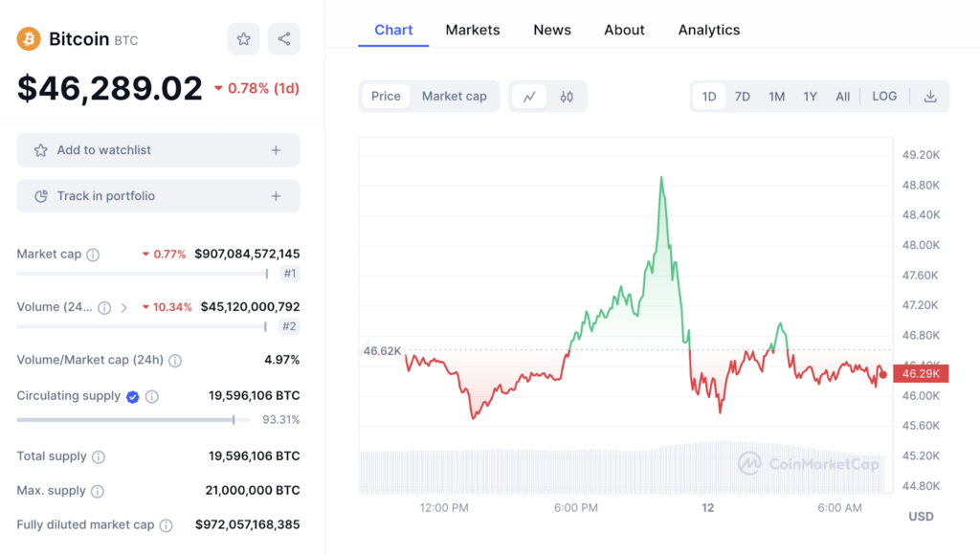980x555 pixels.
Task: Select the 1Y time range button
Action: tap(810, 97)
